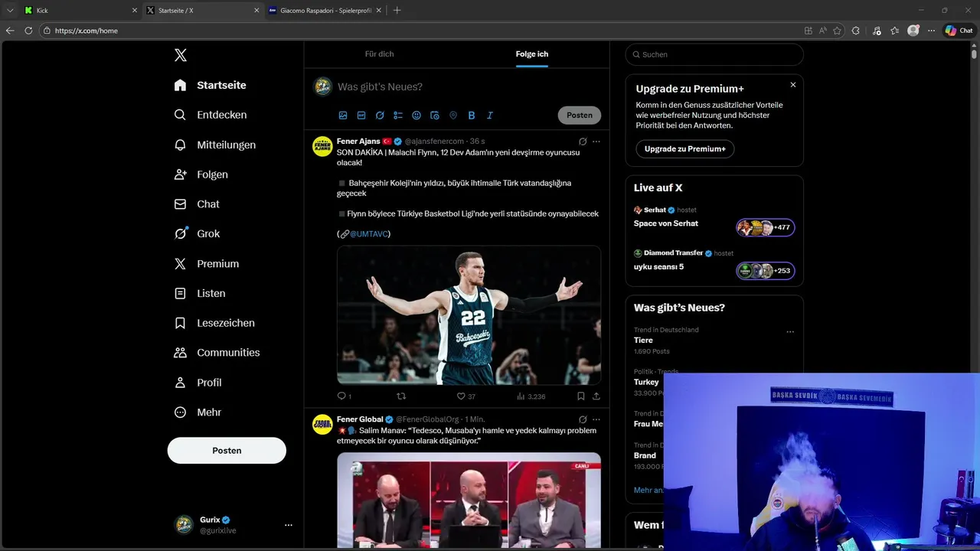Schedule the post with calendar icon
This screenshot has height=551, width=980.
(435, 116)
